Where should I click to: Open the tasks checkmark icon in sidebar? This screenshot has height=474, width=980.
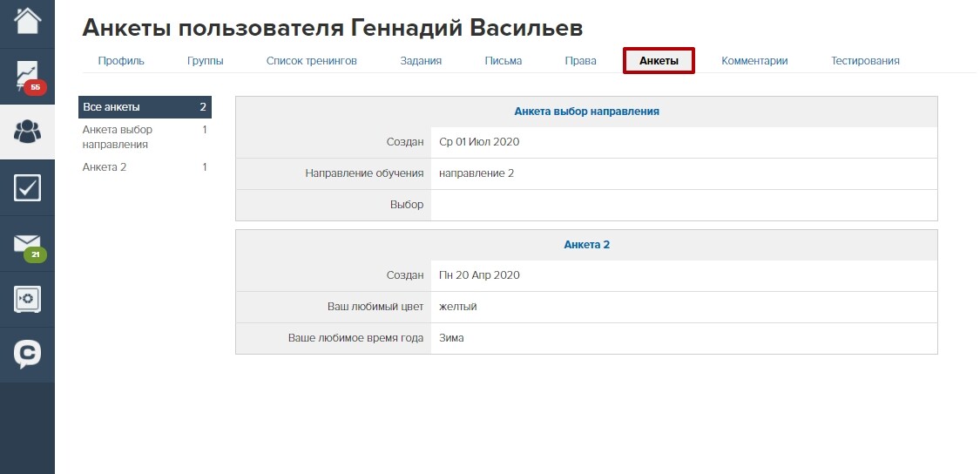[x=27, y=187]
